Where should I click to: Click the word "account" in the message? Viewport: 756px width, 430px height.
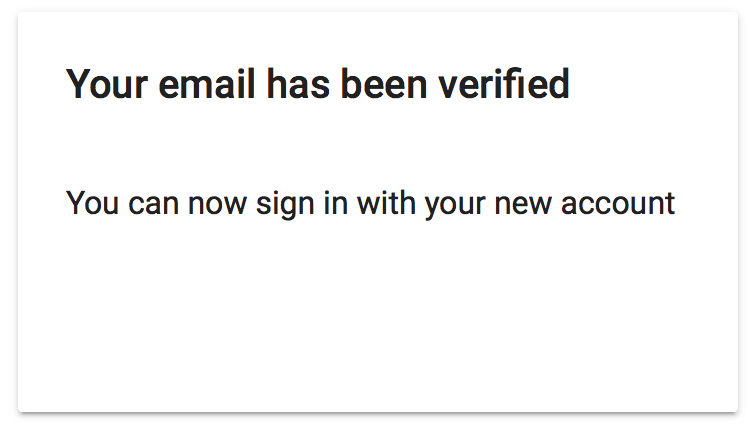pos(618,203)
